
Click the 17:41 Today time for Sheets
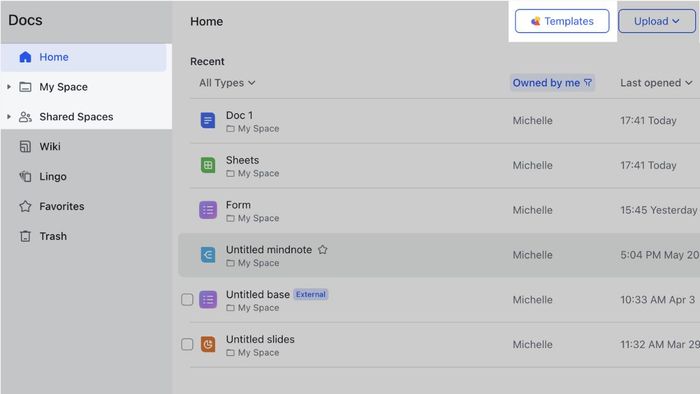pos(648,166)
